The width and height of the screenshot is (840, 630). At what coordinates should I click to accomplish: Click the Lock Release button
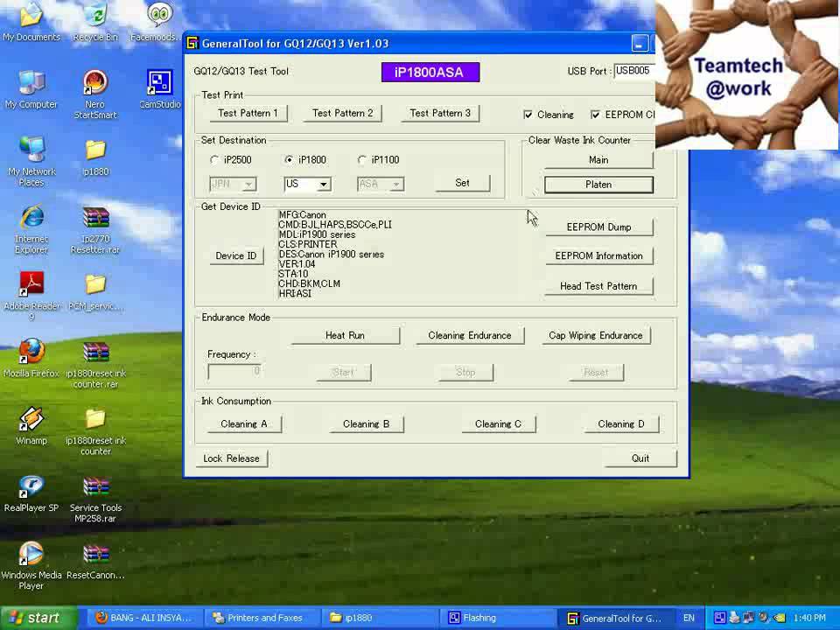pos(231,458)
